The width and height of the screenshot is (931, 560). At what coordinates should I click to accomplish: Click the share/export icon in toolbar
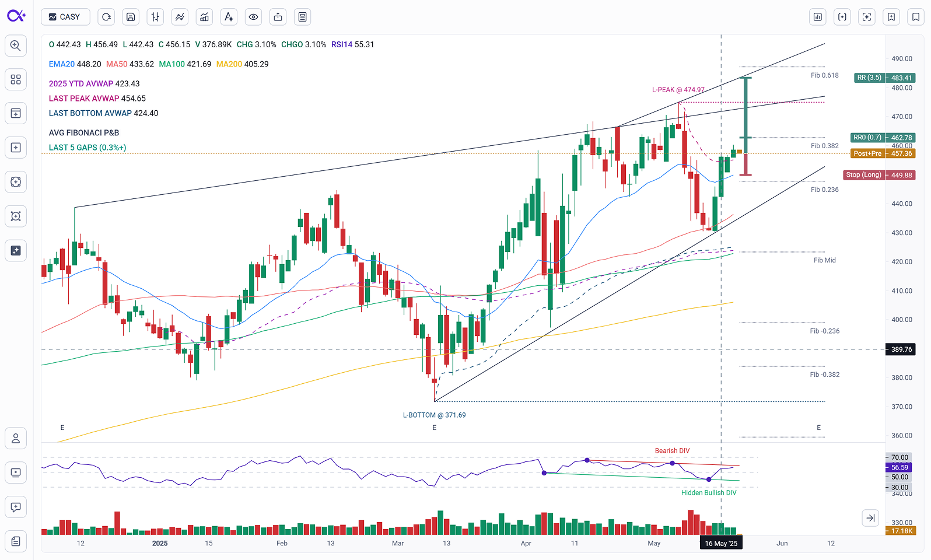tap(278, 17)
